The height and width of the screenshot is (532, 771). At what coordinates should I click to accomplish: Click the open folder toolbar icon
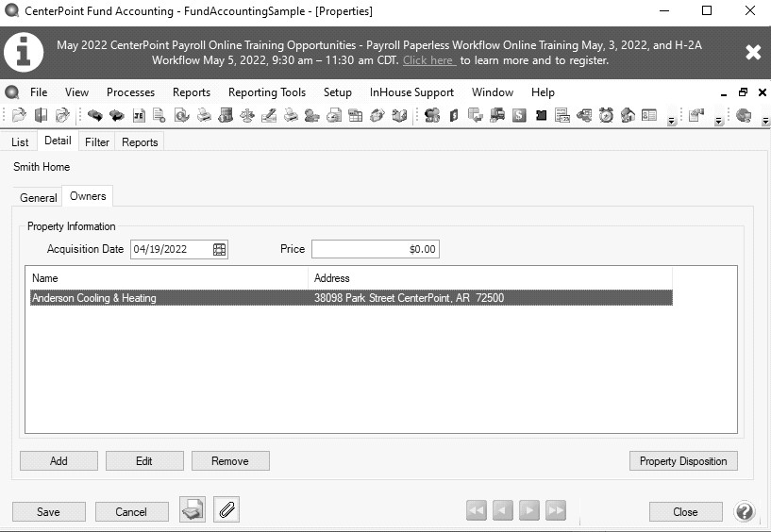pyautogui.click(x=19, y=115)
